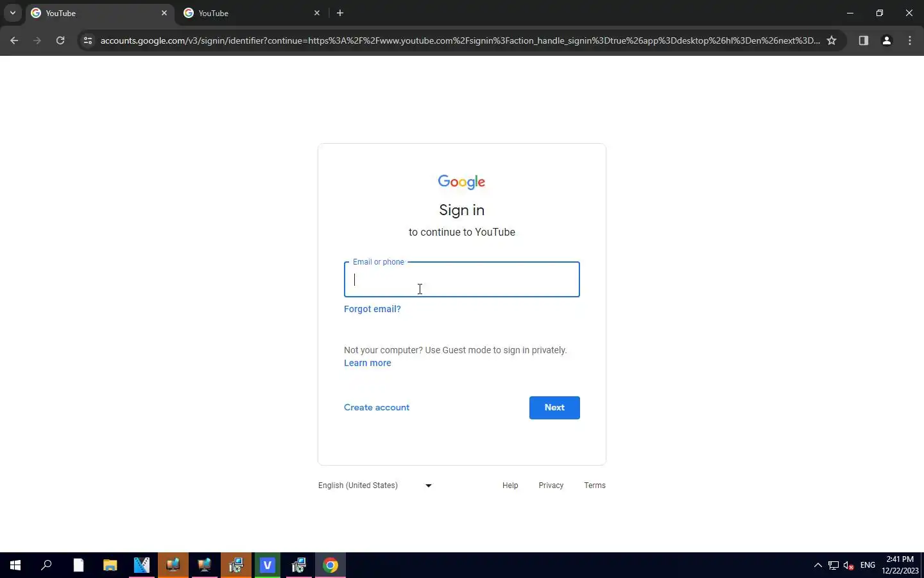Click the Forgot email? link
Screen dimensions: 924x578
coord(372,309)
